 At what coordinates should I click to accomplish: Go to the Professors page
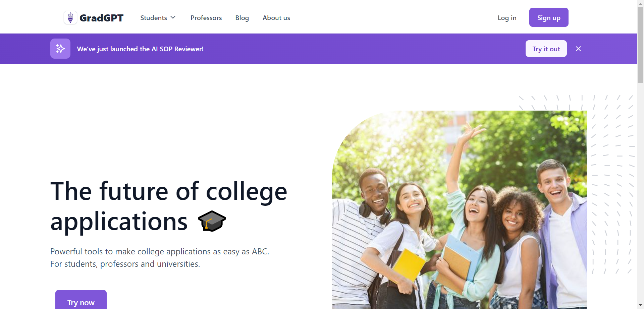(x=206, y=18)
